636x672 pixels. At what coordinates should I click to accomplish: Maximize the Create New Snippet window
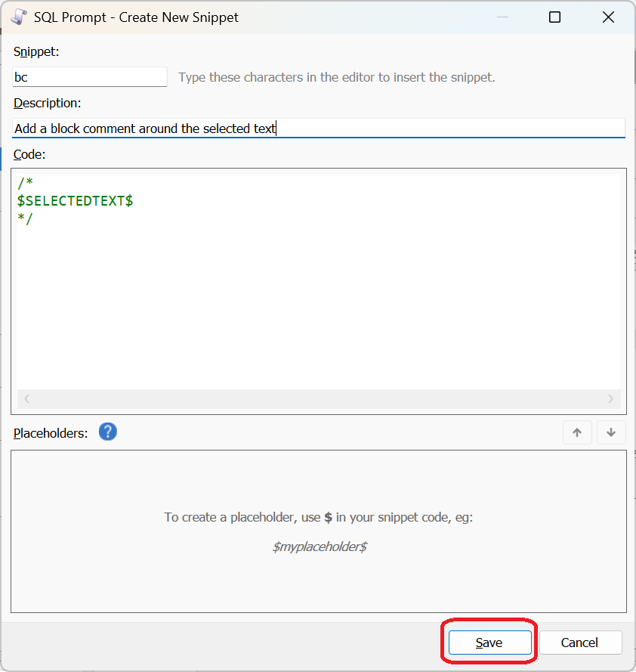[554, 17]
